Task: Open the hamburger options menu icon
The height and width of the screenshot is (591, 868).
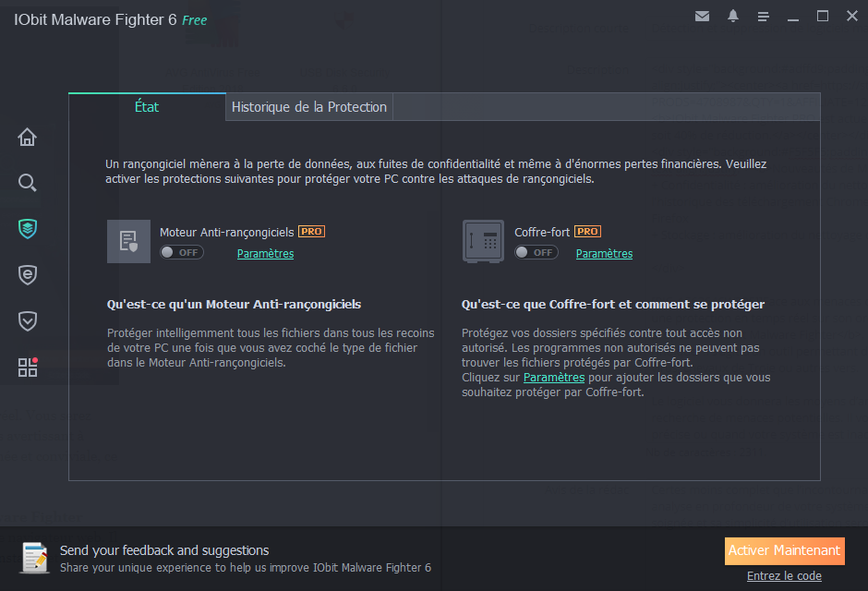Action: click(x=764, y=17)
